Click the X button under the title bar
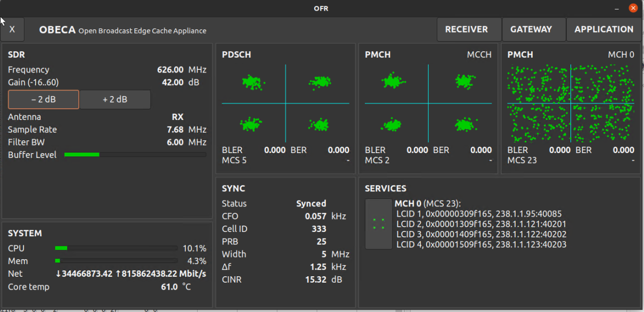The image size is (644, 312). 12,29
